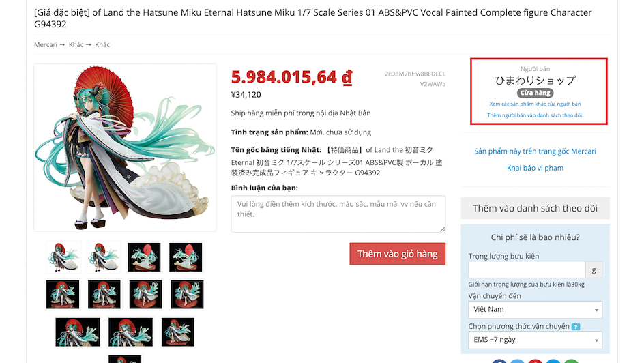Select the third thumbnail in first row
The height and width of the screenshot is (363, 644).
click(144, 257)
